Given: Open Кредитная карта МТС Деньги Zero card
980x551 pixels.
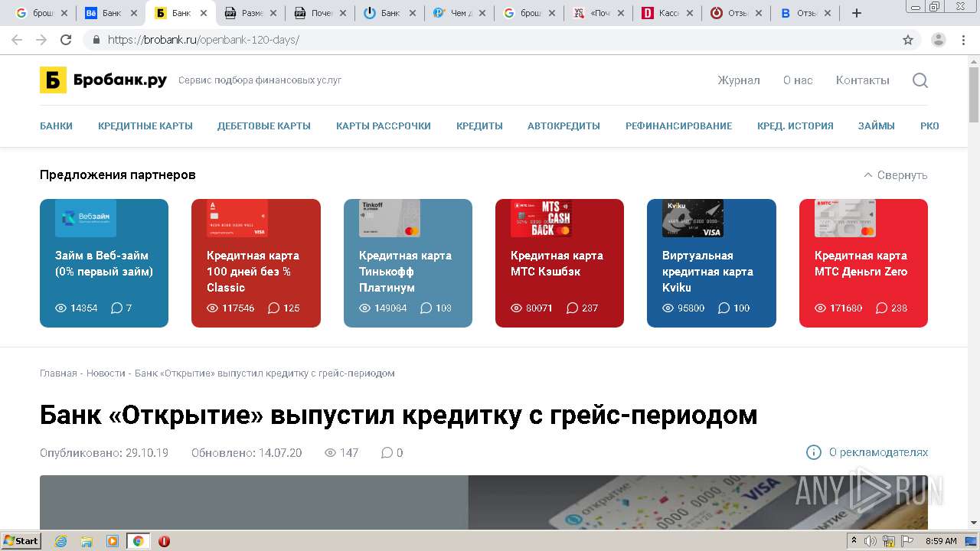Looking at the screenshot, I should click(x=864, y=263).
